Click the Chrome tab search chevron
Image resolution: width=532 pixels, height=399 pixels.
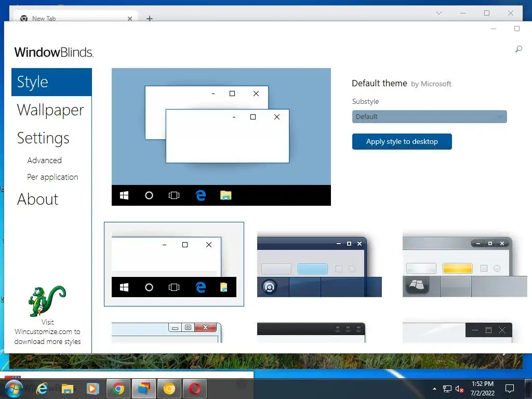click(438, 13)
